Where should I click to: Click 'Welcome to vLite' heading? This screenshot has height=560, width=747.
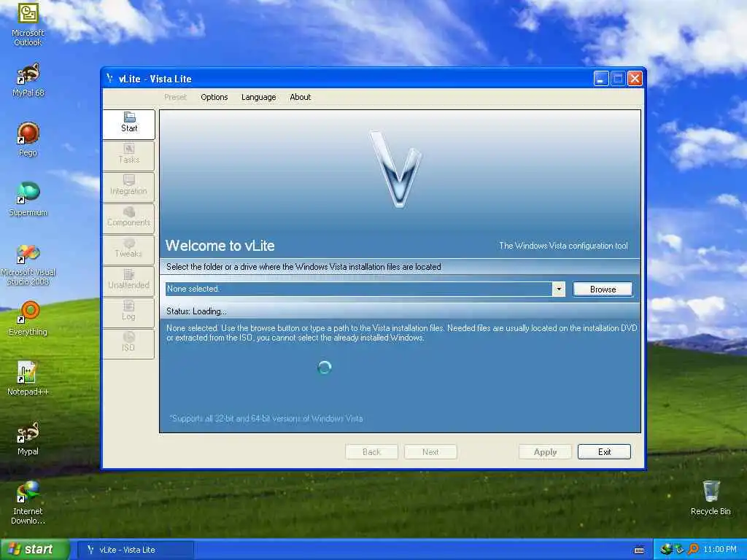tap(220, 246)
